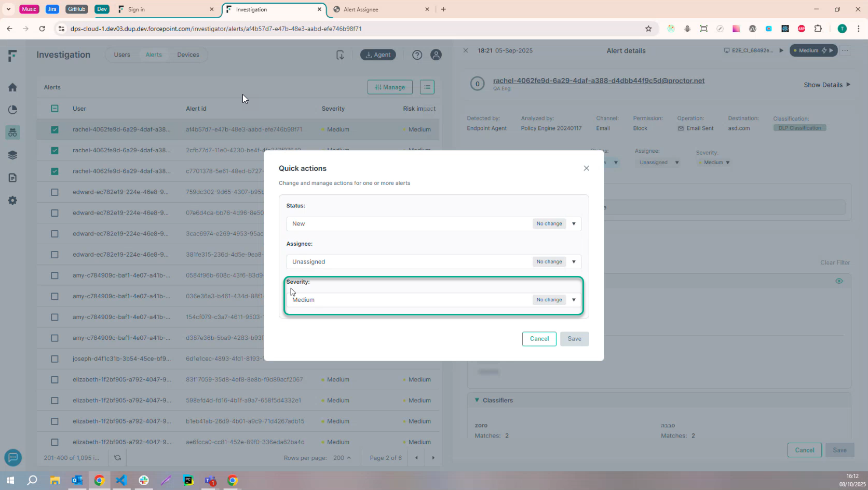
Task: Open the help question mark icon
Action: click(x=417, y=55)
